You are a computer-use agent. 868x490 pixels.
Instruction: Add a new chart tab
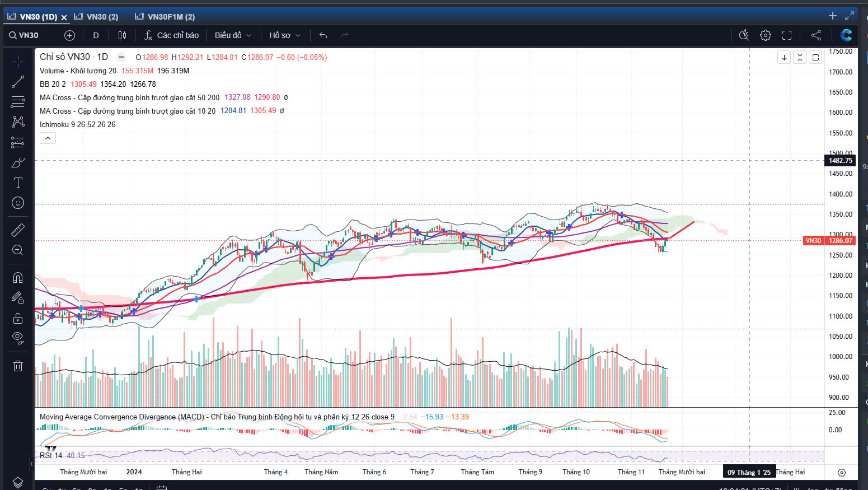coord(833,16)
